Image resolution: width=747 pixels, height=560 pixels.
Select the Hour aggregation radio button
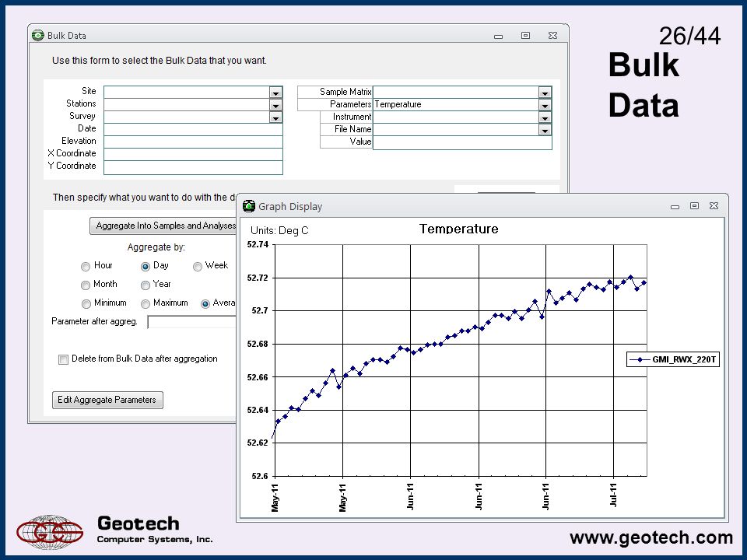point(86,267)
